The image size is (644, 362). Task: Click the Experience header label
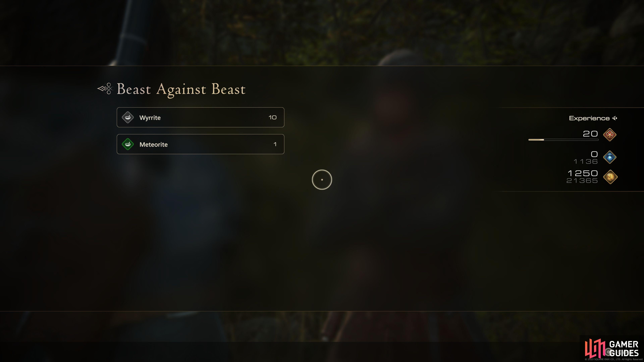pos(589,118)
